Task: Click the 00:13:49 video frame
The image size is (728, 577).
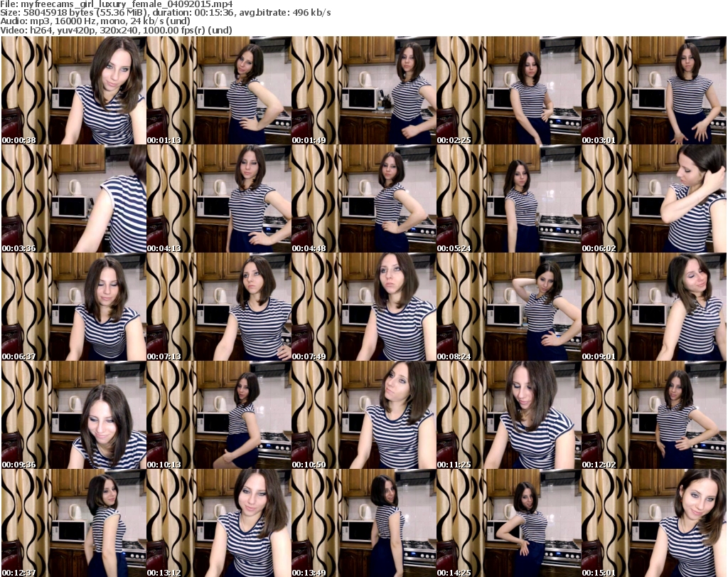Action: [x=363, y=523]
